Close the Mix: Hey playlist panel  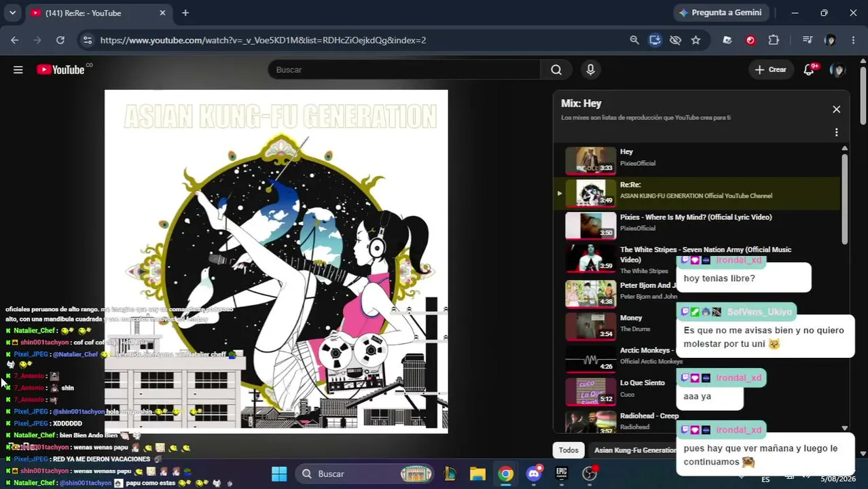coord(836,109)
